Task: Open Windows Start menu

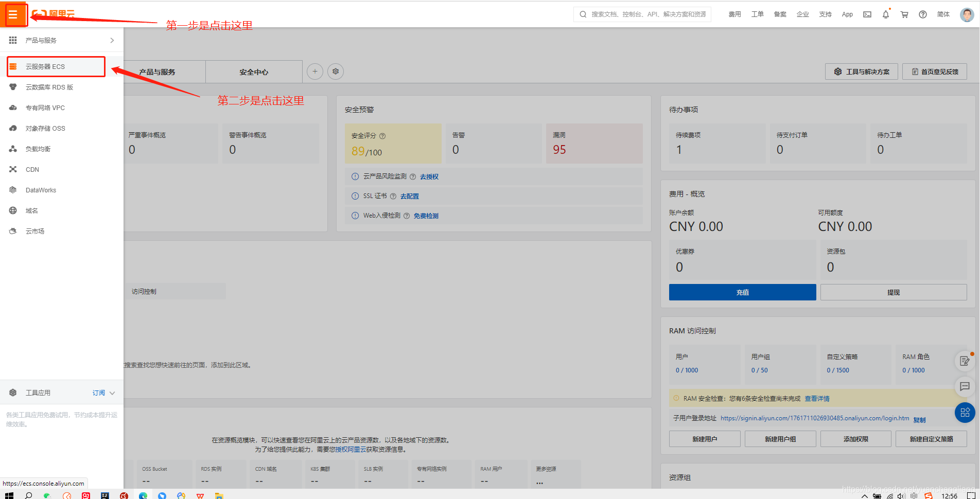Action: (x=8, y=495)
